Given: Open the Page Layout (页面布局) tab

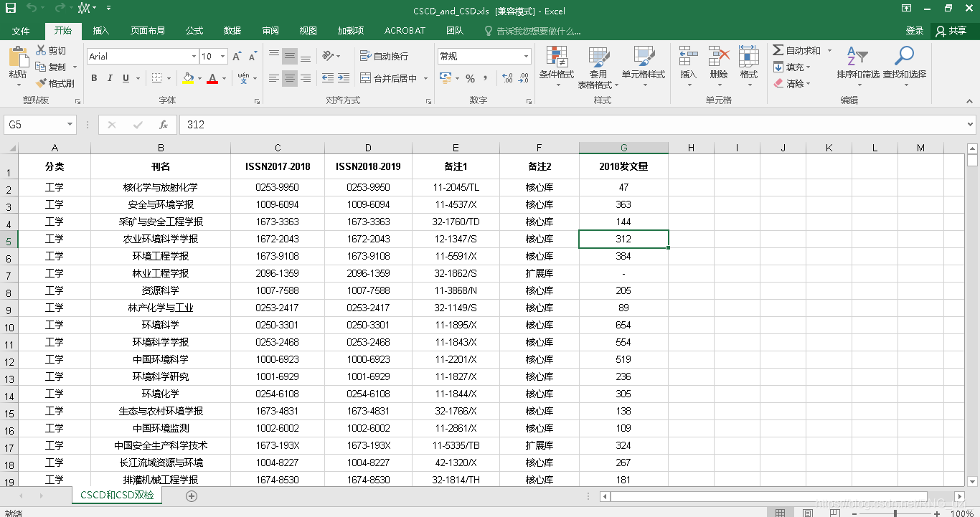Looking at the screenshot, I should (x=148, y=31).
